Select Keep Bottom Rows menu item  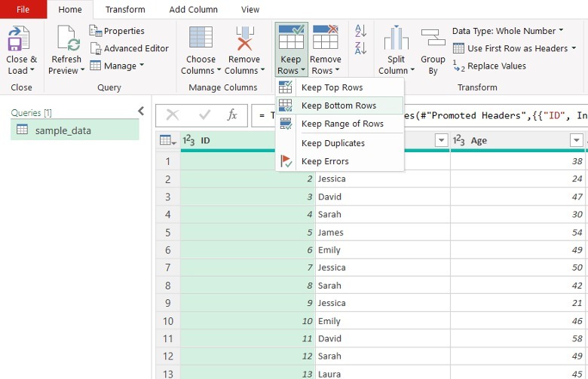tap(338, 105)
